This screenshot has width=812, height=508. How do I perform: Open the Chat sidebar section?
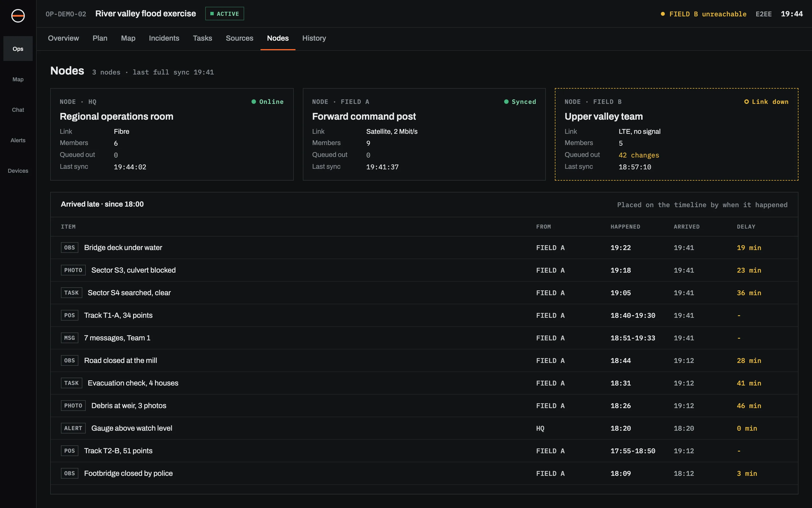[x=18, y=110]
